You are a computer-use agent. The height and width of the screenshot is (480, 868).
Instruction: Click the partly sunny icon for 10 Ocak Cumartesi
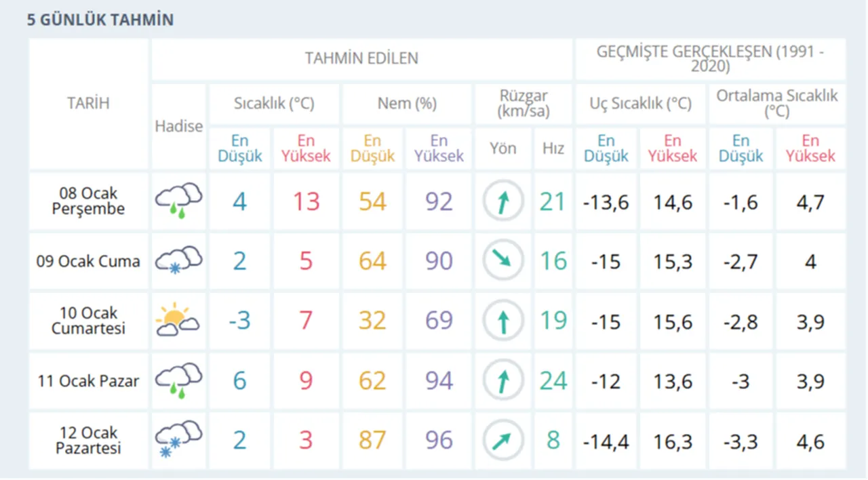pyautogui.click(x=178, y=320)
